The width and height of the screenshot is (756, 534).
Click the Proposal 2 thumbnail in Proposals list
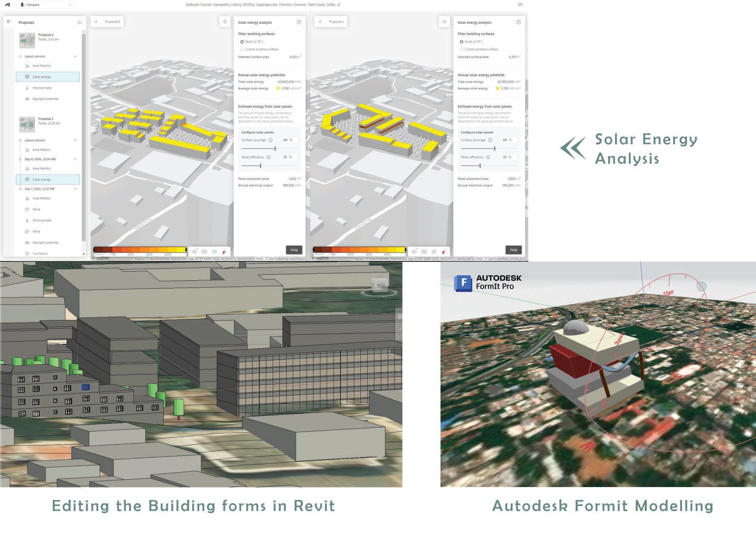coord(27,40)
